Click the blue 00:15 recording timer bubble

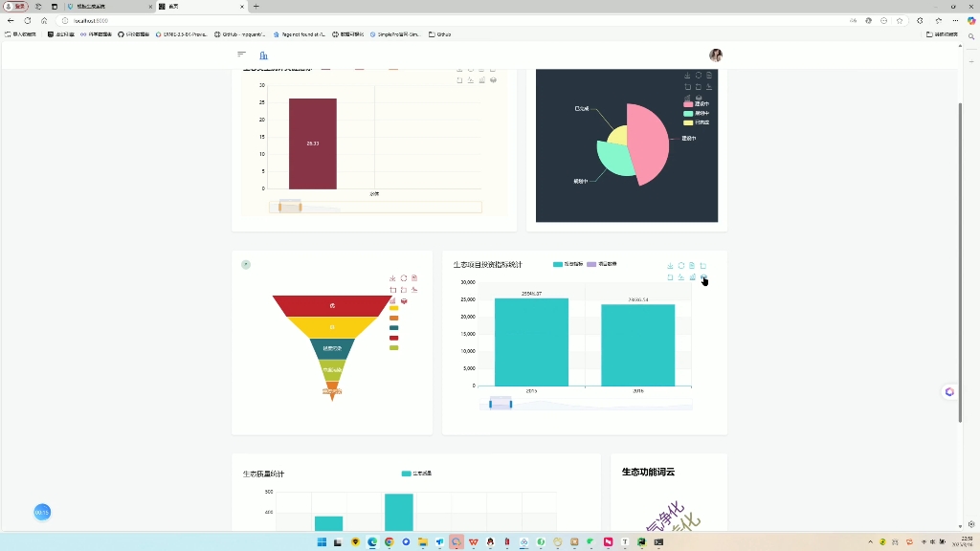(x=42, y=513)
